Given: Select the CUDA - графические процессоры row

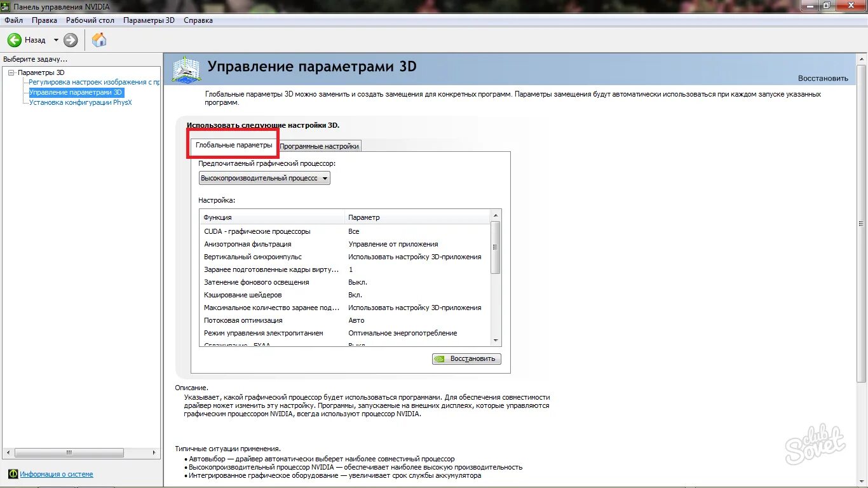Looking at the screenshot, I should [345, 231].
